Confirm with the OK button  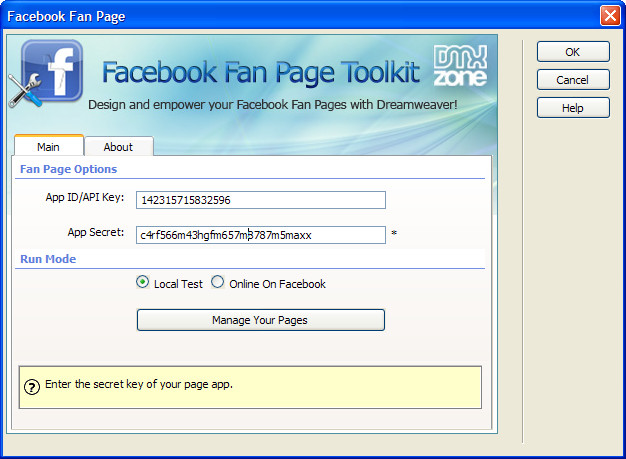(573, 52)
